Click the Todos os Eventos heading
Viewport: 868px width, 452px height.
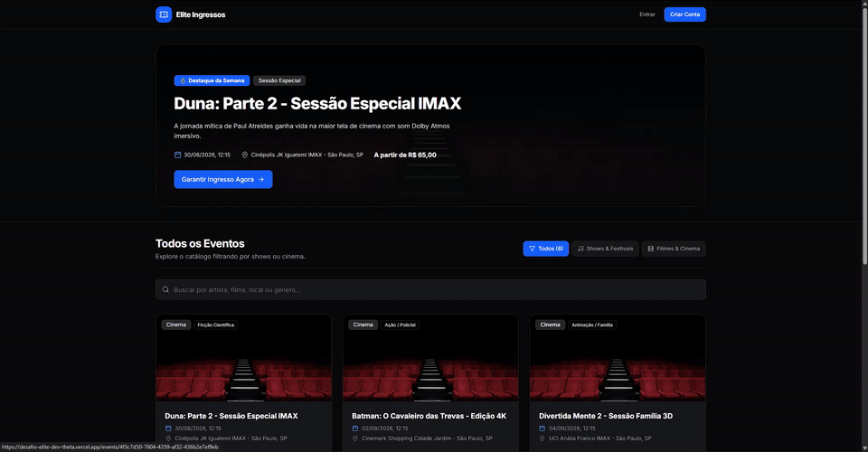click(x=200, y=243)
